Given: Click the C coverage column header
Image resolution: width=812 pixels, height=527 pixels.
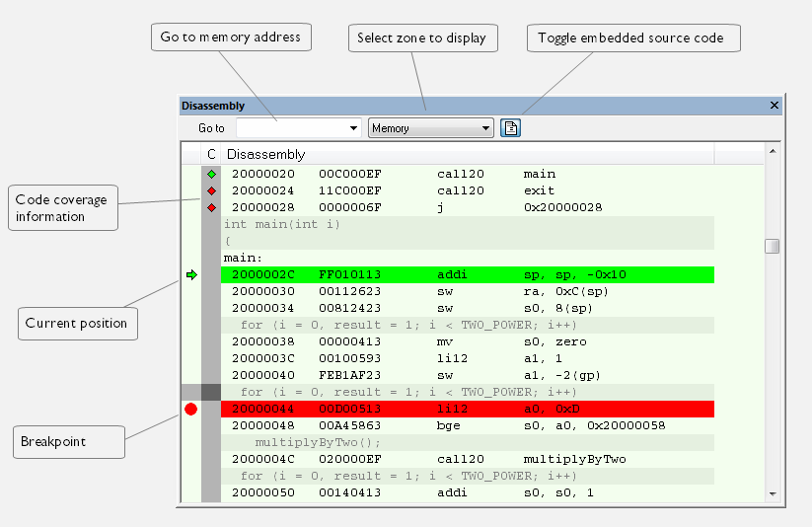Looking at the screenshot, I should pos(211,154).
